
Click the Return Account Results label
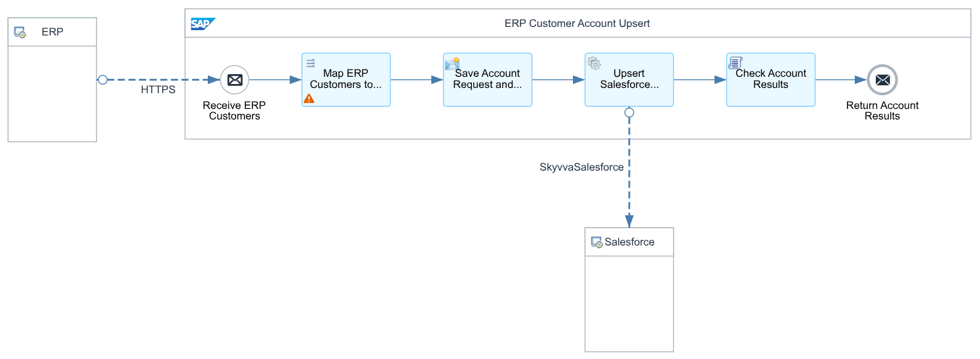click(882, 111)
